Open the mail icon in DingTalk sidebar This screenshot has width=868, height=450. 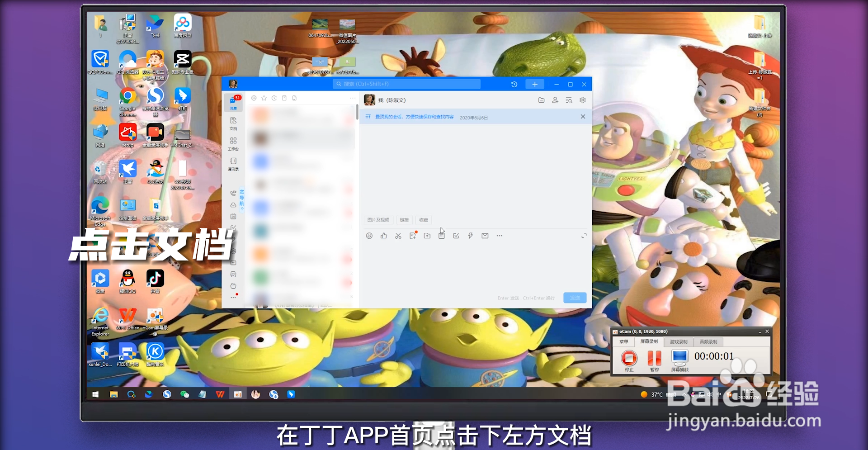(233, 263)
